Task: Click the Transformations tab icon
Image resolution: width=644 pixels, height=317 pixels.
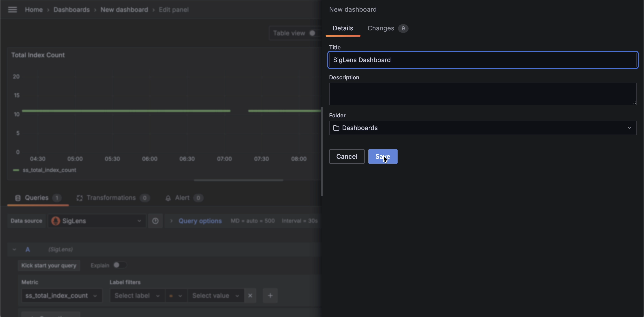Action: coord(80,198)
